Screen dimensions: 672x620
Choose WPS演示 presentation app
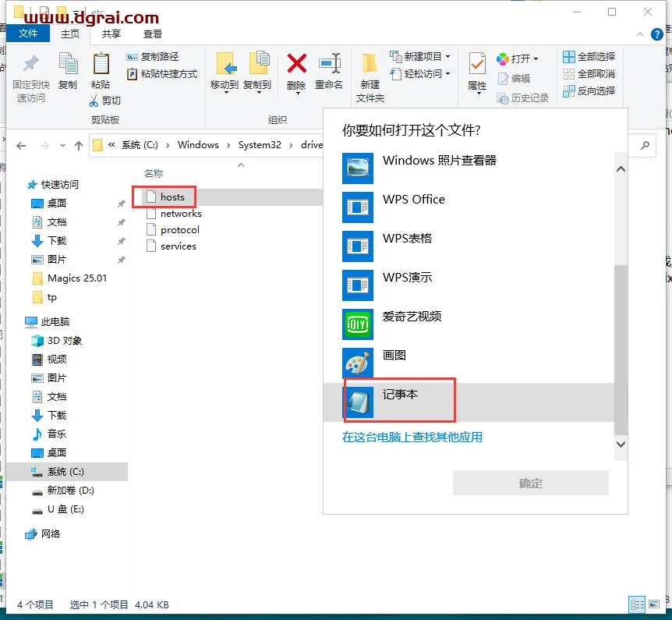tap(469, 285)
